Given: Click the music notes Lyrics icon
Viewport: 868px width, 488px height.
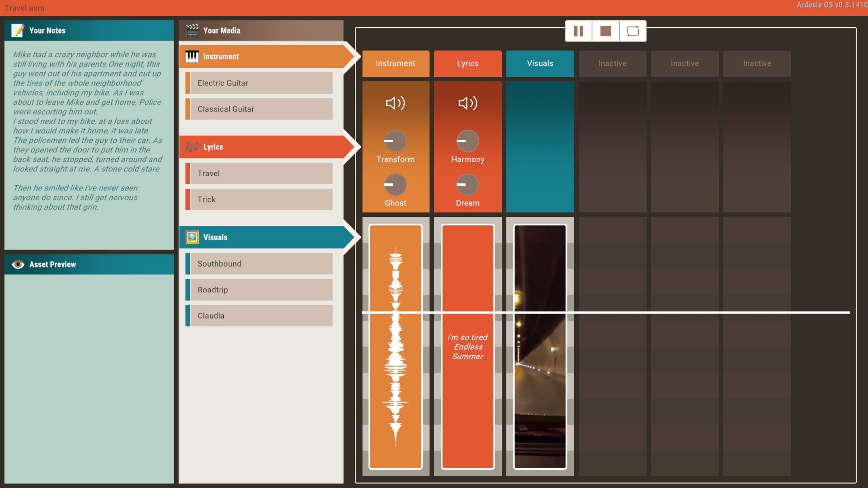Looking at the screenshot, I should tap(192, 147).
